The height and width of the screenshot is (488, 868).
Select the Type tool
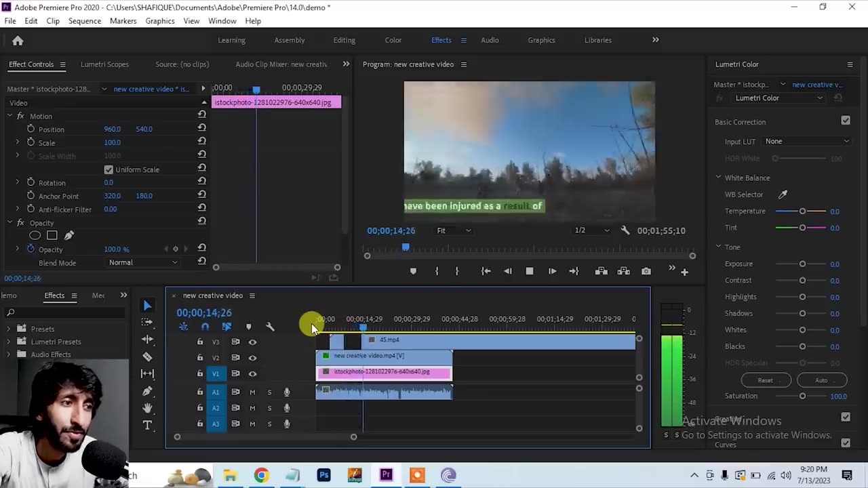click(x=147, y=425)
